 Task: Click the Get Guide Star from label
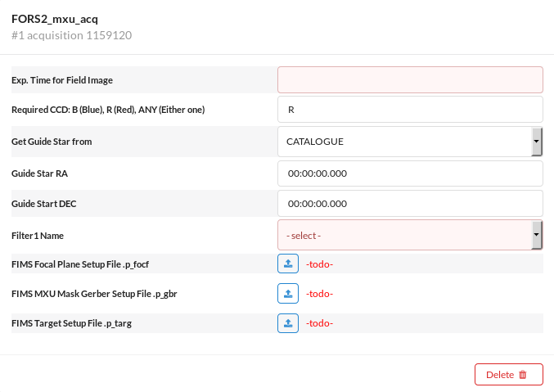coord(52,142)
